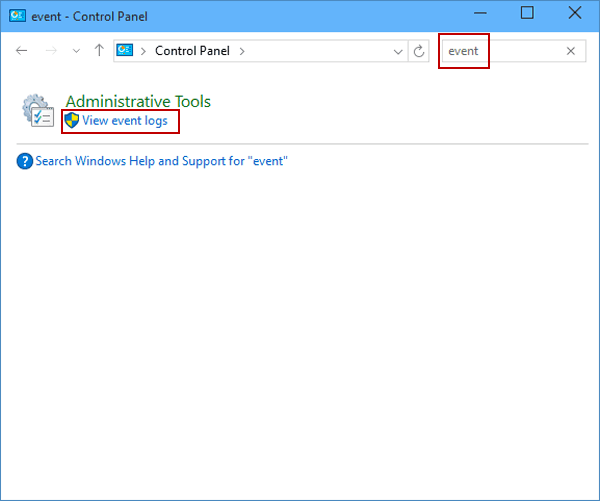This screenshot has width=600, height=501.
Task: Minimize the Control Panel window
Action: [x=480, y=13]
